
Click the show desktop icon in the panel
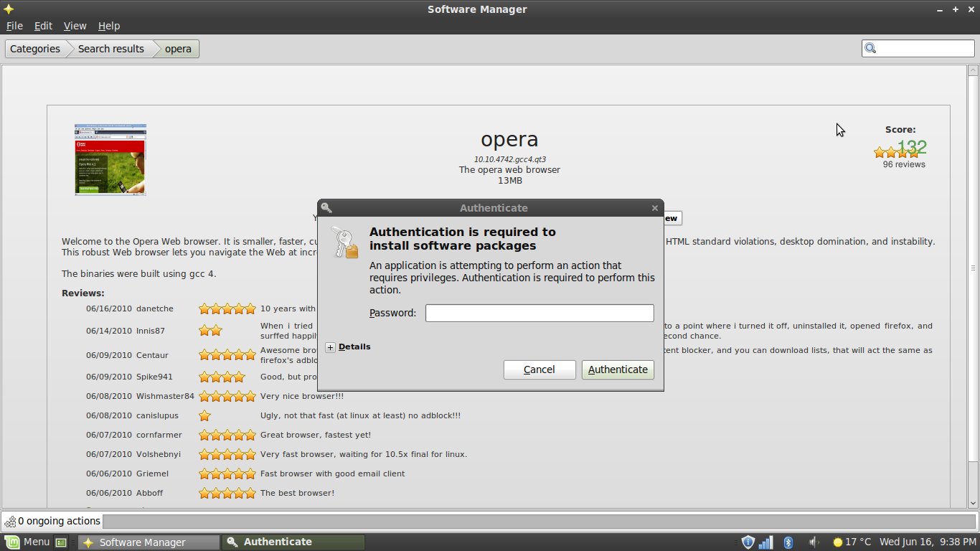coord(61,542)
